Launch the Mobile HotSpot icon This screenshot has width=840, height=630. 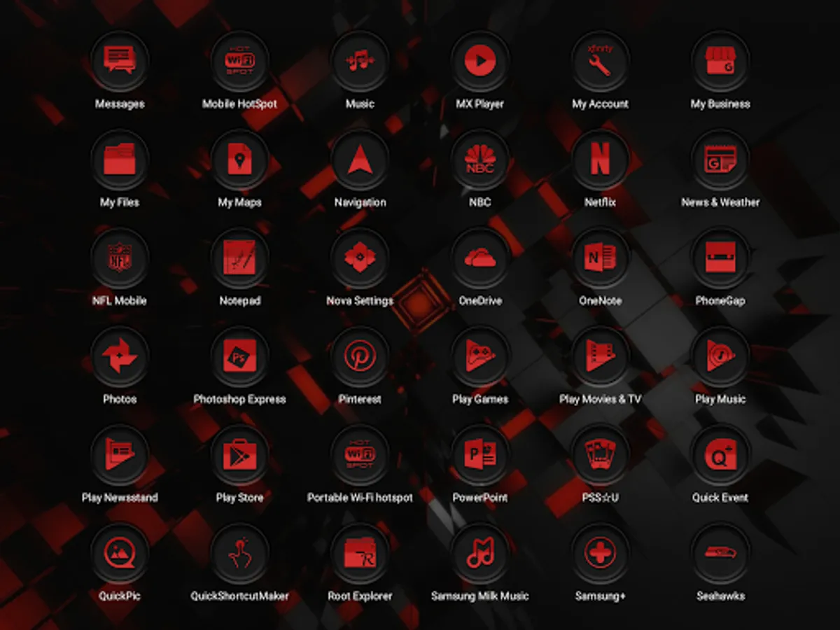click(x=240, y=61)
